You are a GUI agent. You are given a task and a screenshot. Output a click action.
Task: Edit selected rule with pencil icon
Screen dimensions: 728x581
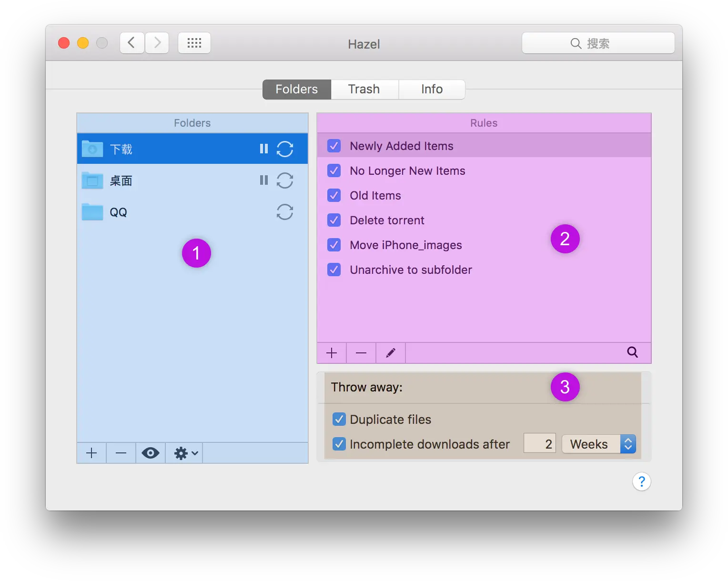[391, 353]
